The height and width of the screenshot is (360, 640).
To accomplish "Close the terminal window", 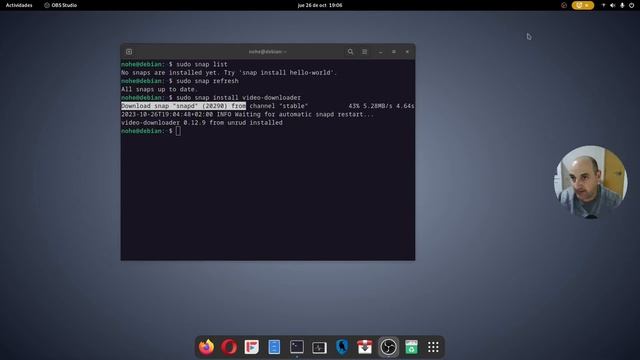I will pos(407,52).
